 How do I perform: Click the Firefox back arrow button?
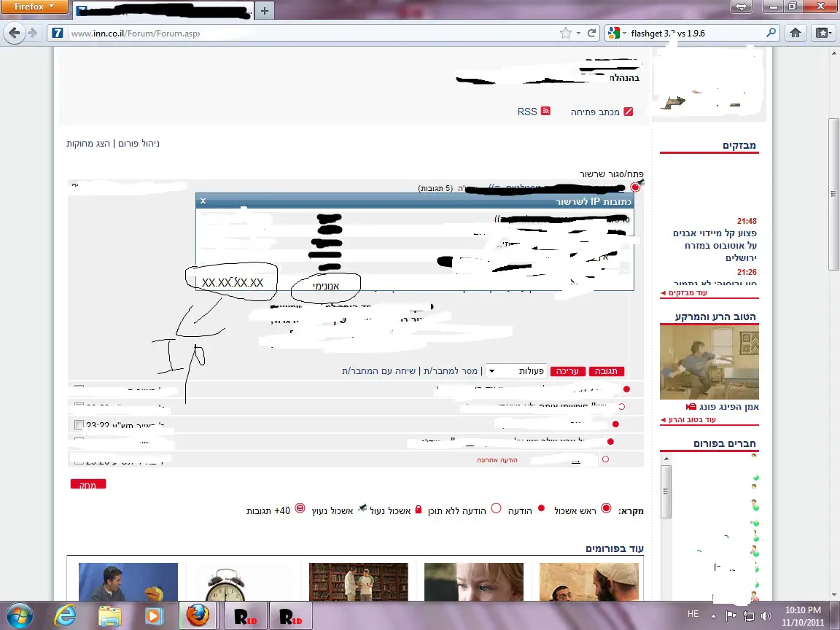[14, 33]
